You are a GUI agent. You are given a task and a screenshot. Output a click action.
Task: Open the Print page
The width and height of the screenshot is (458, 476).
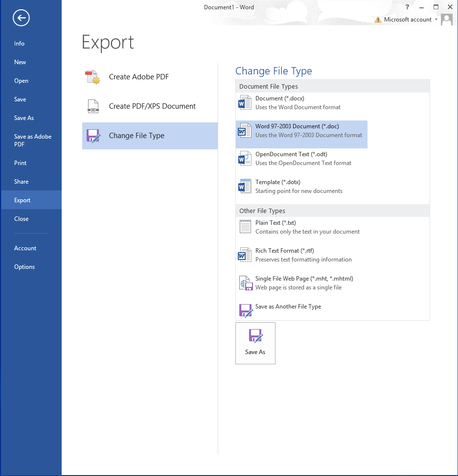31,163
